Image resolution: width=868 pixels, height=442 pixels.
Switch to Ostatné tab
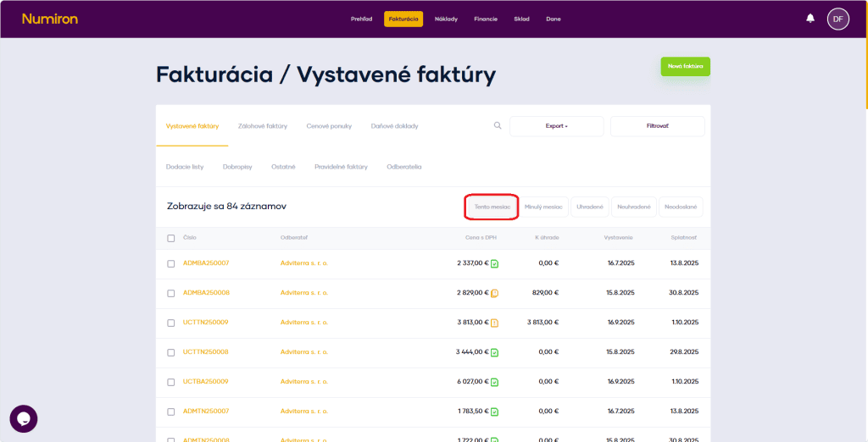[x=283, y=167]
